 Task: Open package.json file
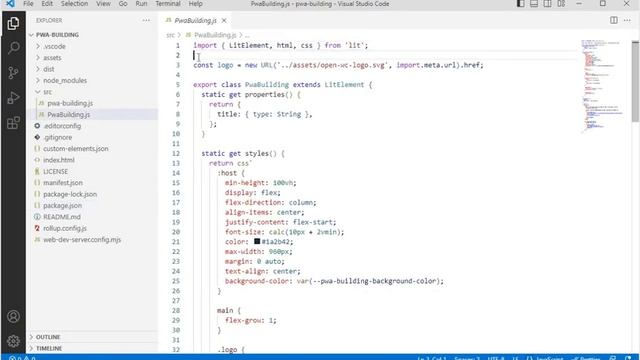pyautogui.click(x=62, y=206)
